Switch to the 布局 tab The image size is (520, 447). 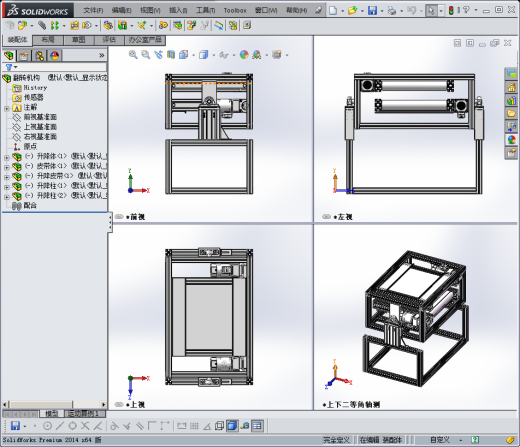coord(48,40)
